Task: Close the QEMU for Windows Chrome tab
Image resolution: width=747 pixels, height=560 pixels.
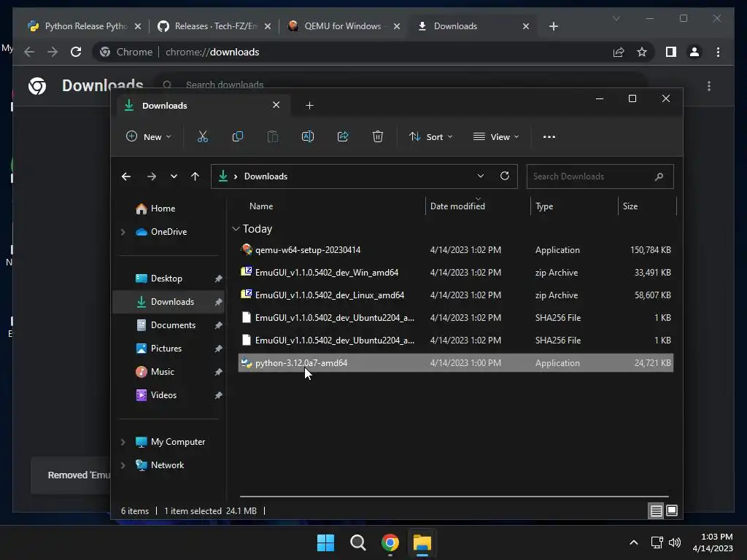Action: [396, 26]
